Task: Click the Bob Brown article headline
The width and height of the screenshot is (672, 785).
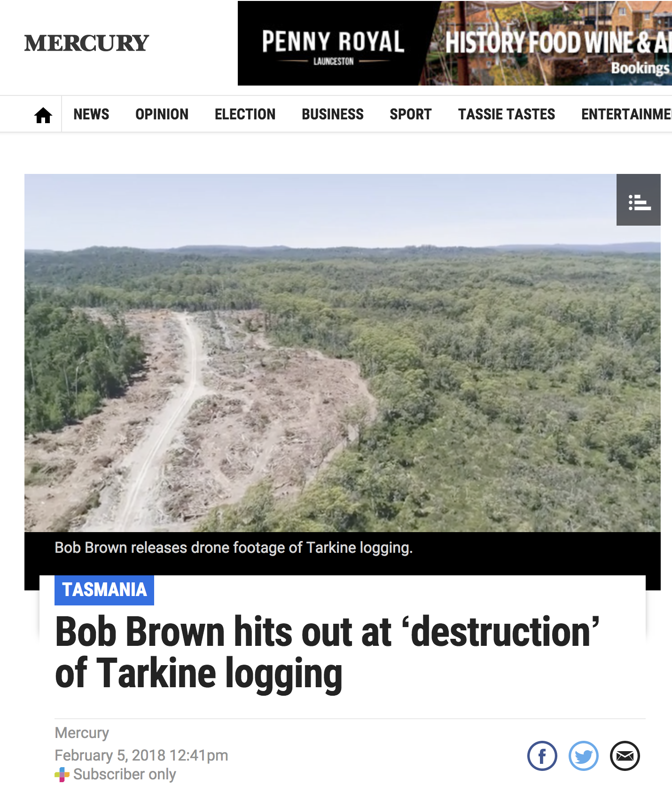Action: (x=327, y=653)
